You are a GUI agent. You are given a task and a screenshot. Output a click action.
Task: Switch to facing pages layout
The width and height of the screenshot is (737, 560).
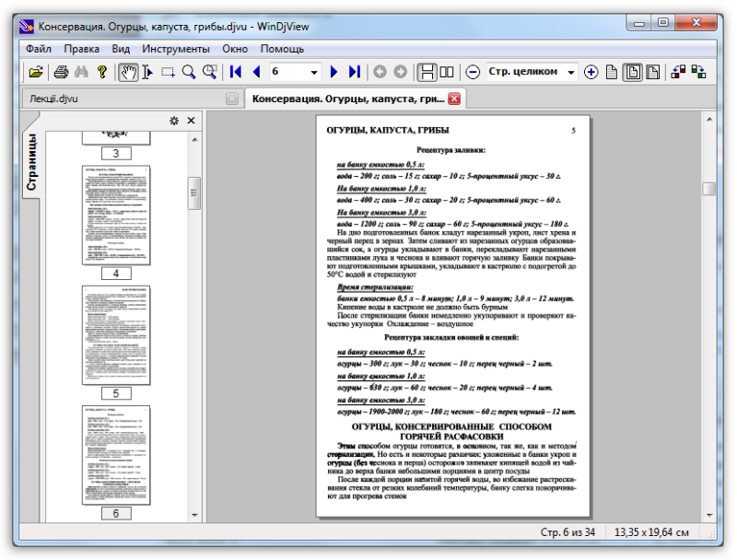(447, 72)
